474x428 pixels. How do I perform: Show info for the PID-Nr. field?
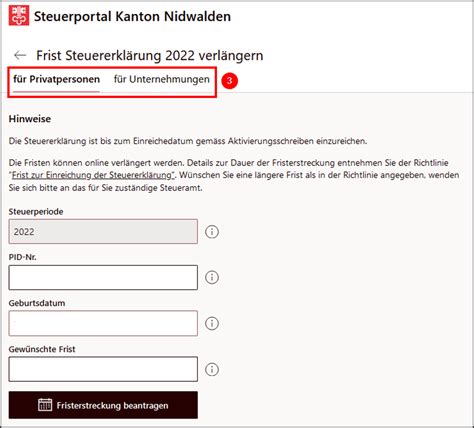coord(212,277)
